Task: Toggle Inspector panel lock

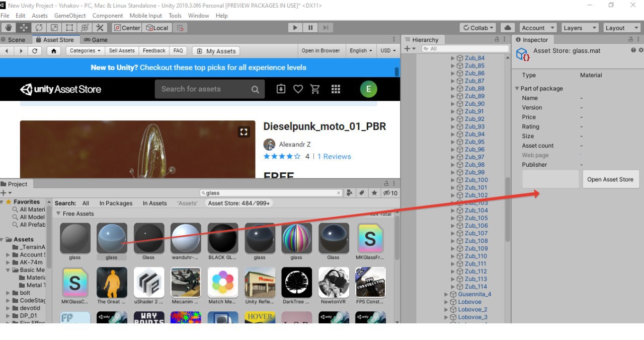Action: pos(631,39)
